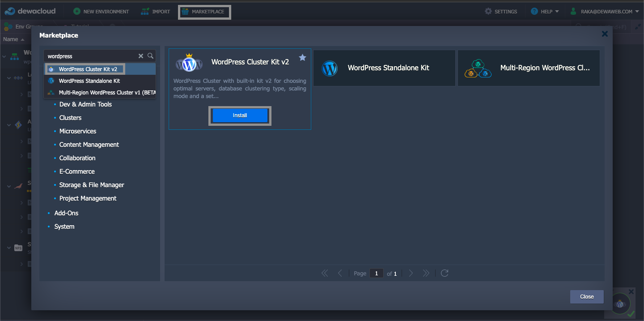Viewport: 644px width, 321px height.
Task: Go to the first page of results
Action: click(x=325, y=273)
